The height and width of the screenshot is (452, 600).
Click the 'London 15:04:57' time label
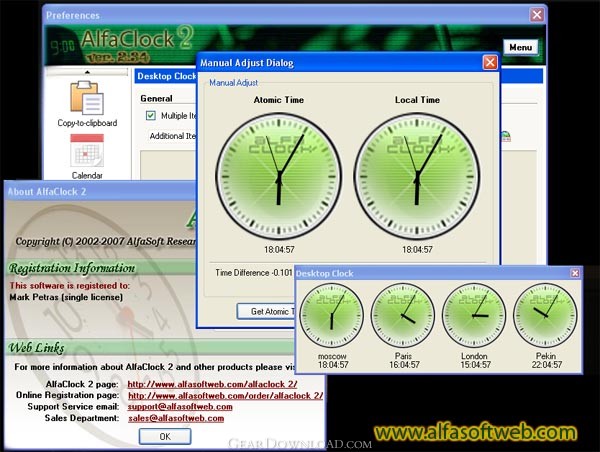point(475,360)
